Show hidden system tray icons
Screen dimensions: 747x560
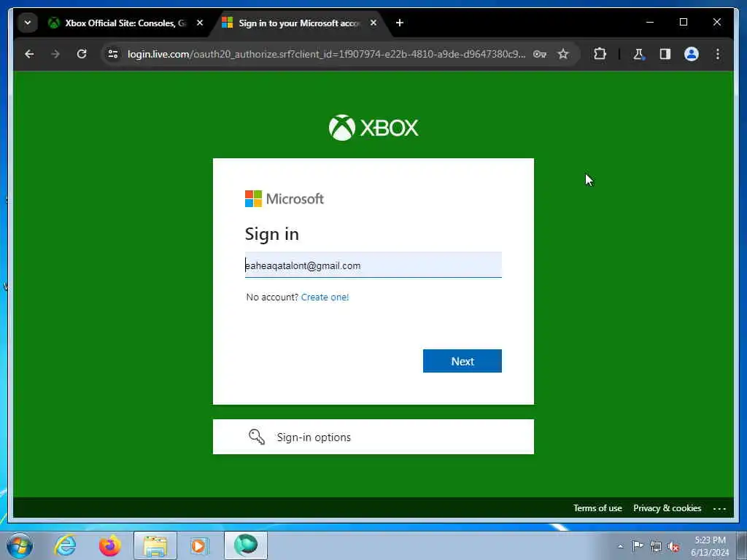620,546
